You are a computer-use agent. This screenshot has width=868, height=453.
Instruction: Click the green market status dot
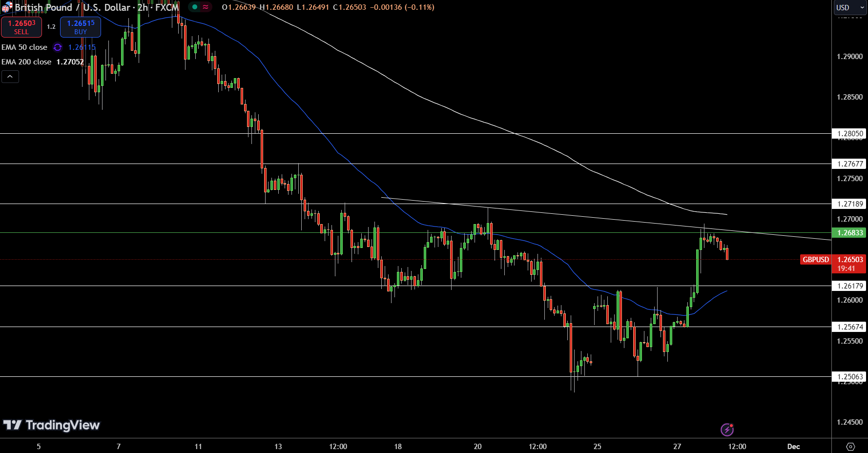[195, 7]
